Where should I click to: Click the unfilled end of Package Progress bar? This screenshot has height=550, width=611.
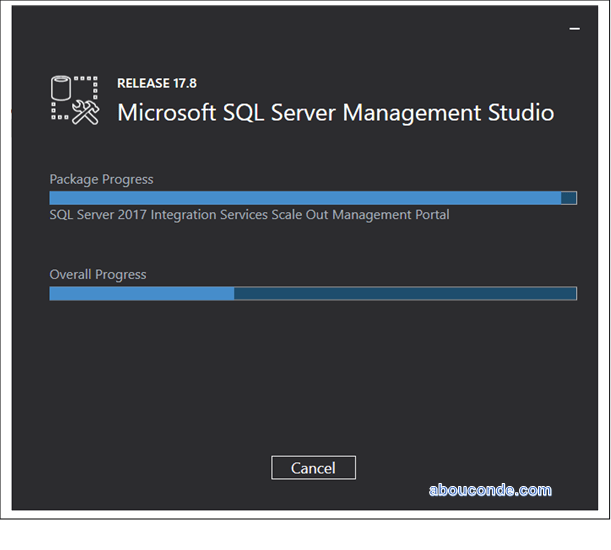click(x=569, y=198)
